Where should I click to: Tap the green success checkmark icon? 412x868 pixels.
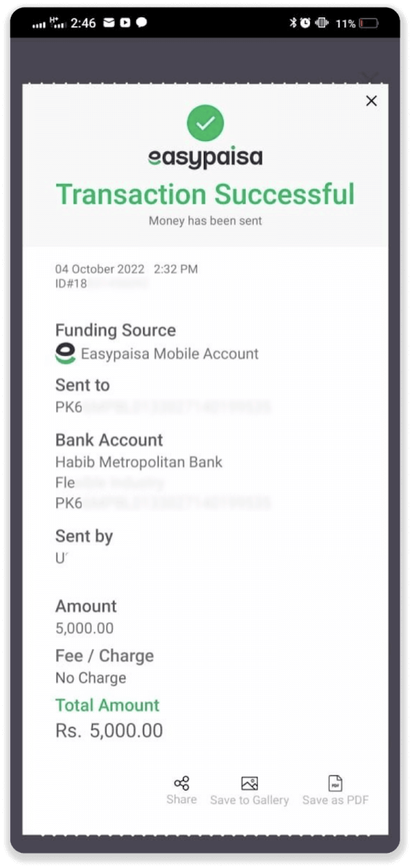[205, 123]
